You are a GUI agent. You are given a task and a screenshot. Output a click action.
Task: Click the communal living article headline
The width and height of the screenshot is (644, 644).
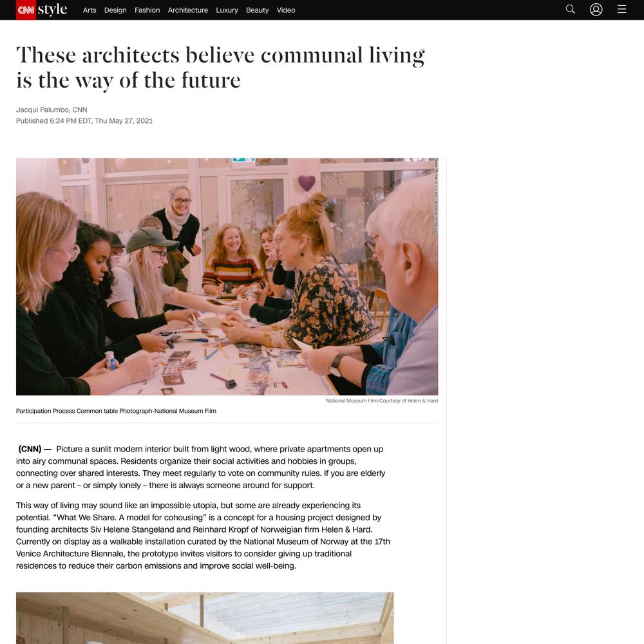220,68
